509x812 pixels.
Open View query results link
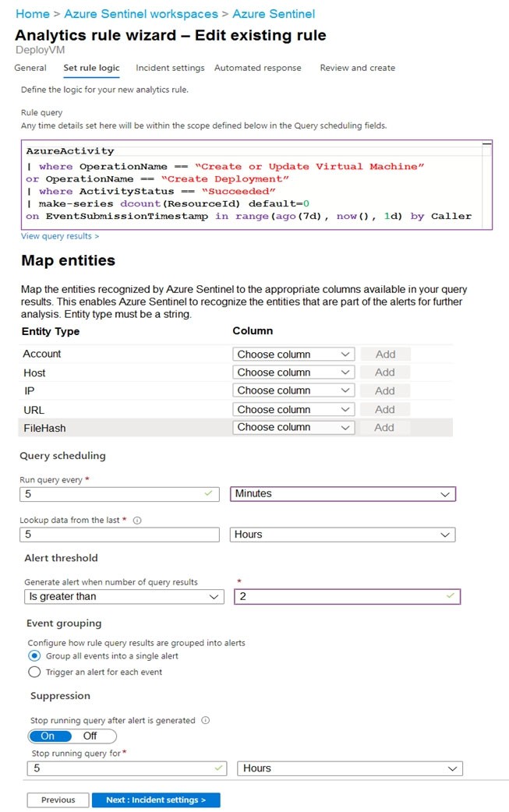[x=60, y=236]
